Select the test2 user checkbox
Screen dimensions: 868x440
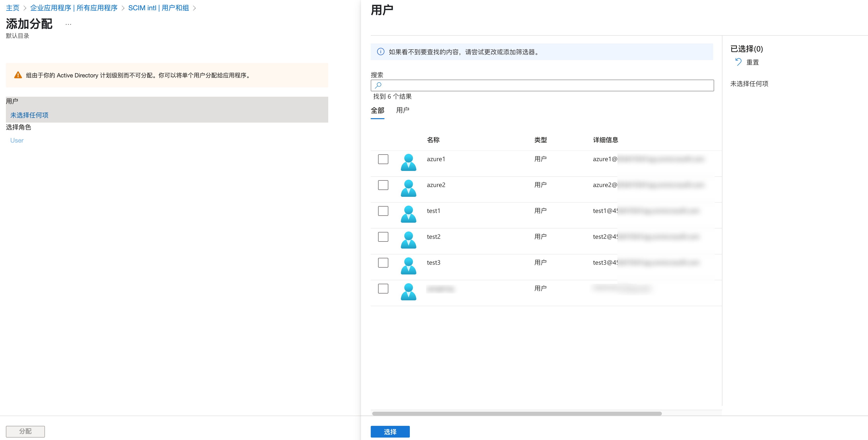click(383, 237)
